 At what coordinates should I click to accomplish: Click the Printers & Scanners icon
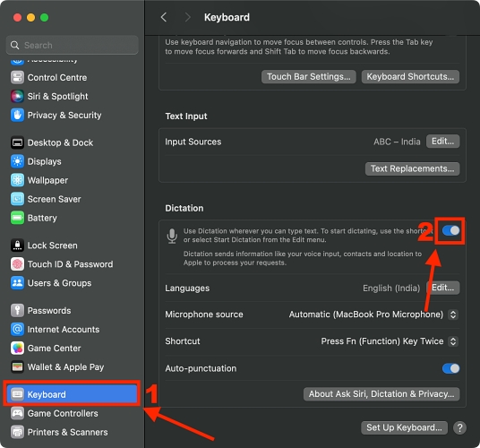coord(17,432)
